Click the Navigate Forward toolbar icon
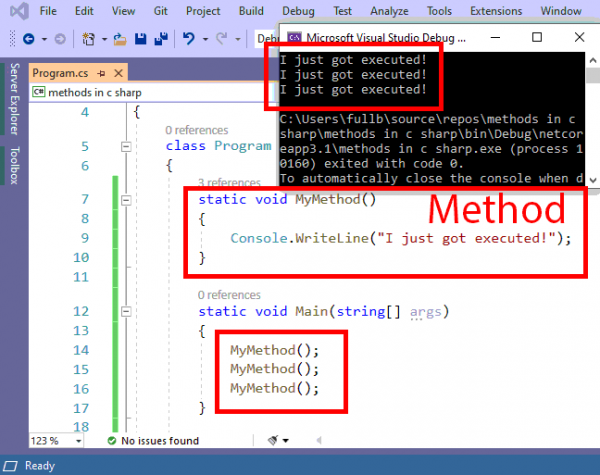600x475 pixels. [59, 40]
